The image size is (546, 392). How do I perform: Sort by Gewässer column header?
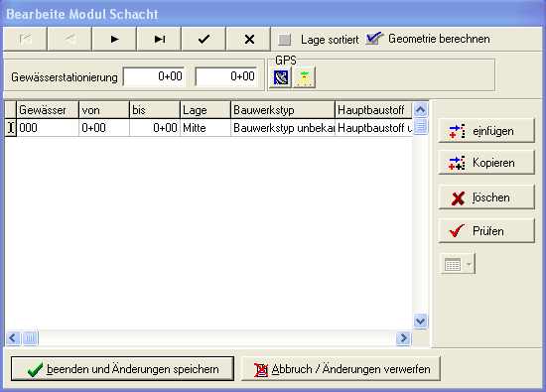(48, 110)
